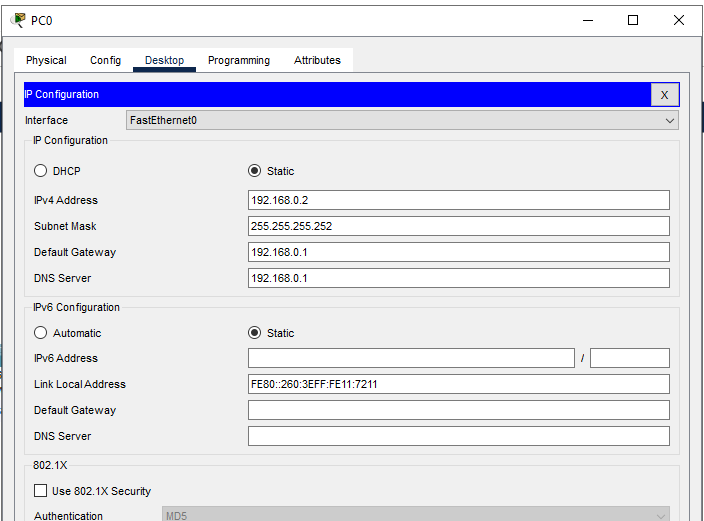Click the IPv4 Address label
Image resolution: width=704 pixels, height=521 pixels.
click(66, 200)
